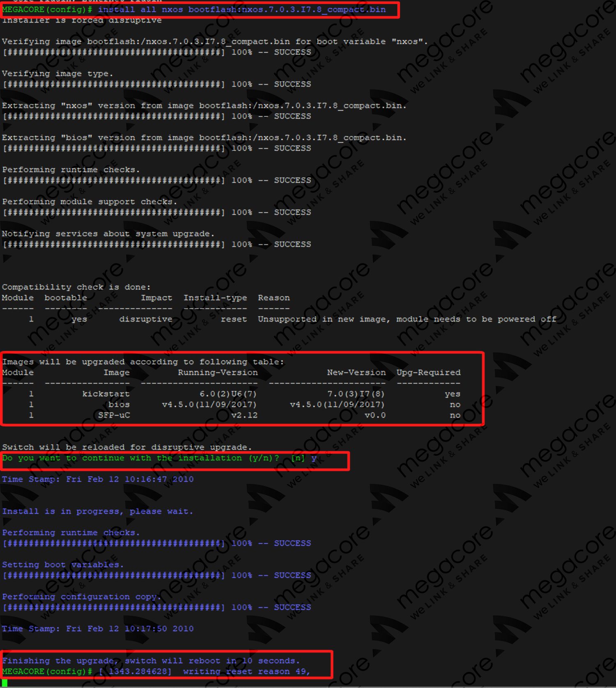Image resolution: width=616 pixels, height=688 pixels.
Task: Click the first "MEGACORE(config)#" prompt before the install command
Action: [x=47, y=9]
